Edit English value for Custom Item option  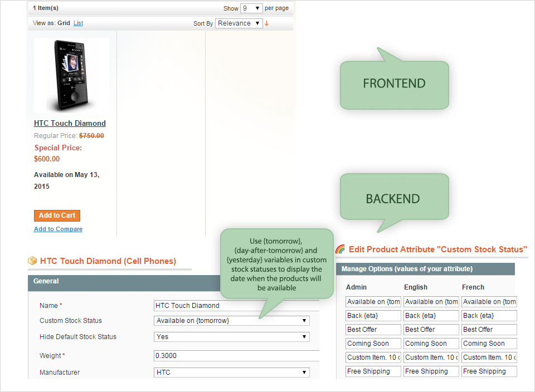pyautogui.click(x=431, y=357)
